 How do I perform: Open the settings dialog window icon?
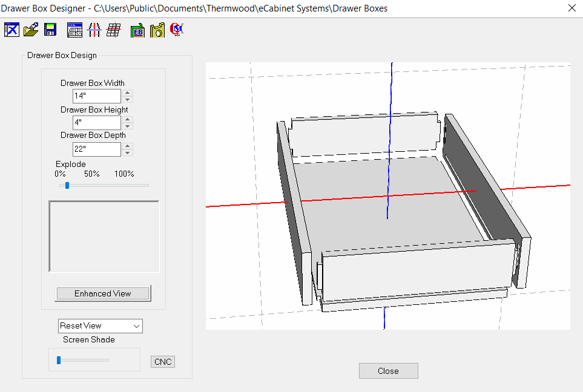click(74, 30)
